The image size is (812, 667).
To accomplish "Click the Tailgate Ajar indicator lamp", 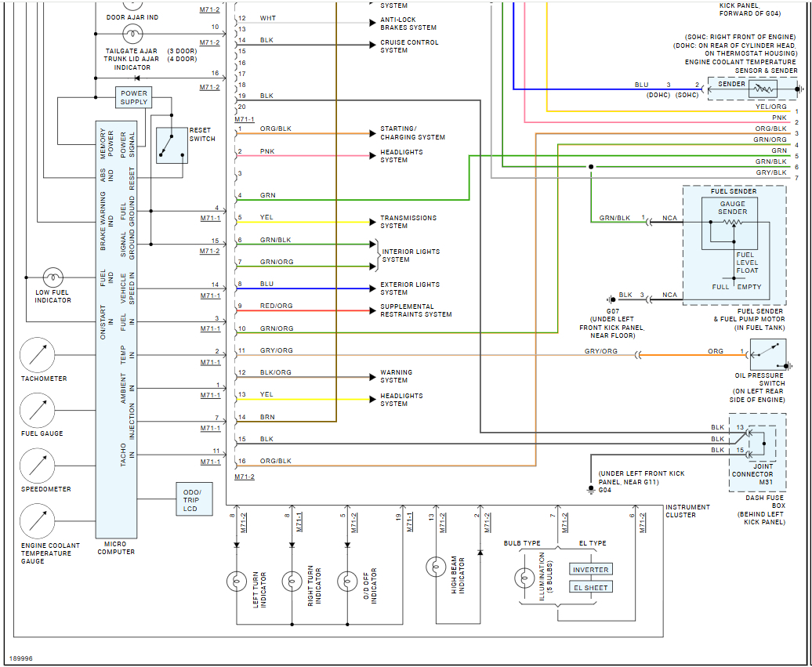I will point(132,34).
